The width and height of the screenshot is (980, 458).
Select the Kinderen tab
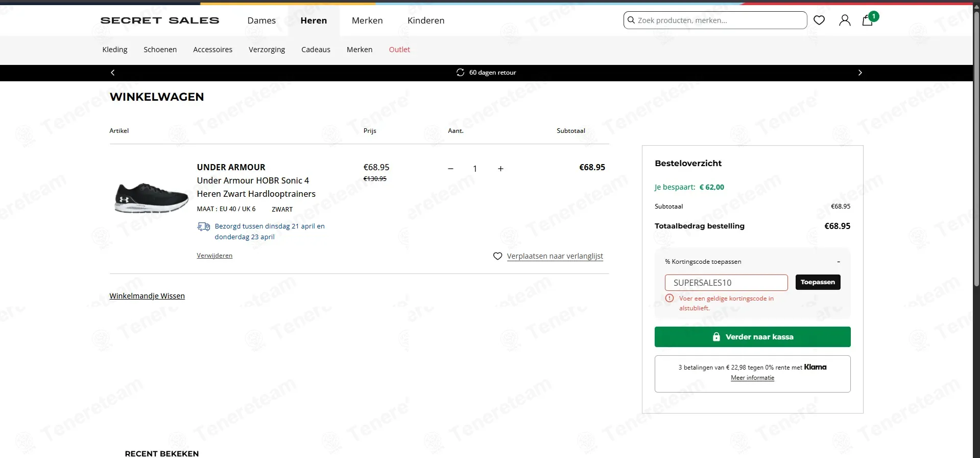tap(426, 20)
